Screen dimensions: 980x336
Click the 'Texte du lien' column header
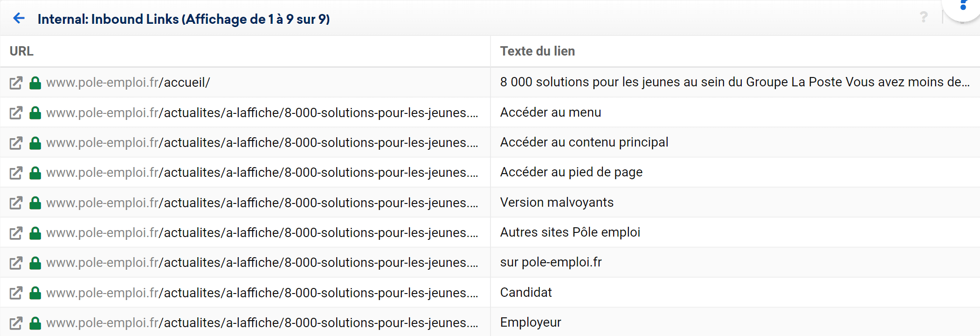pos(537,51)
